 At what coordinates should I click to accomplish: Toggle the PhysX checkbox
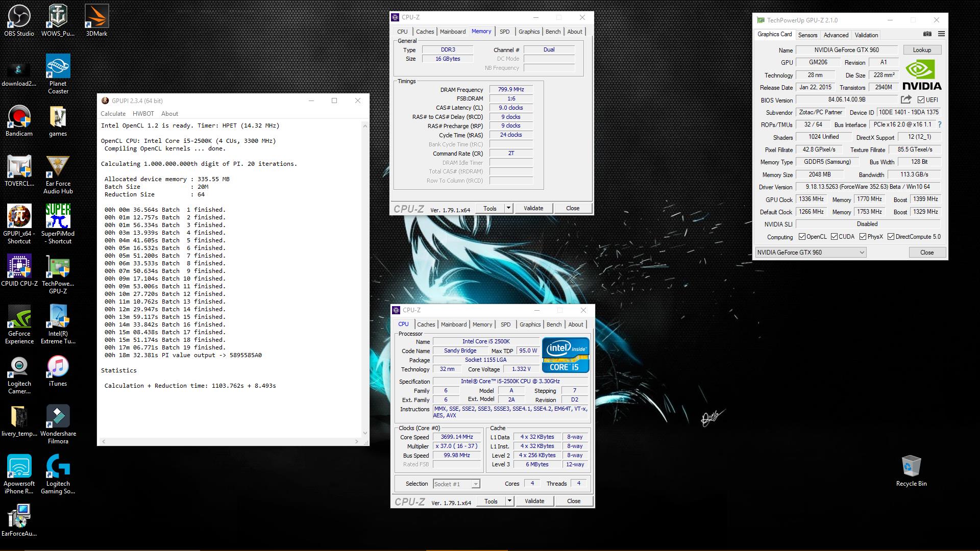[x=863, y=237]
